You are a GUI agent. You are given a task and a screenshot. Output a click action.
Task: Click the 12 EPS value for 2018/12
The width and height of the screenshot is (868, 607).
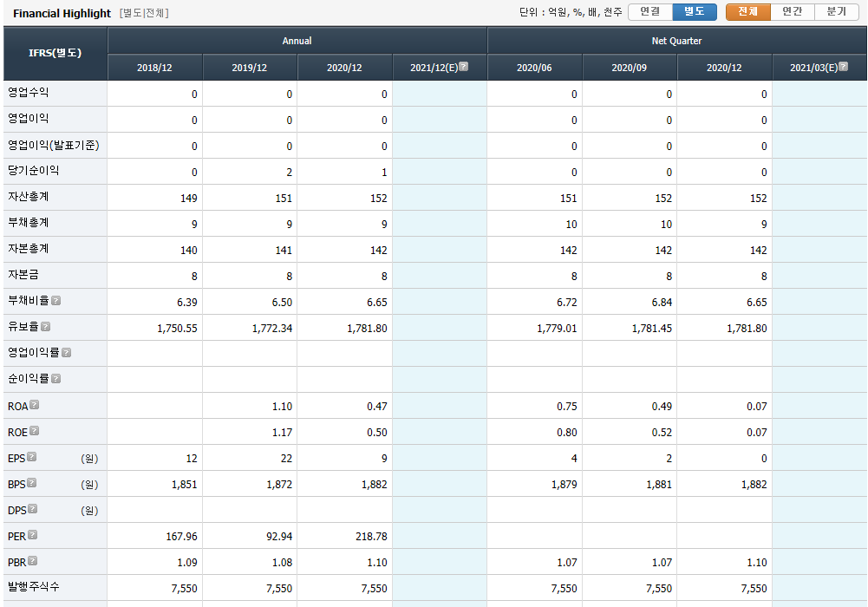pos(192,458)
